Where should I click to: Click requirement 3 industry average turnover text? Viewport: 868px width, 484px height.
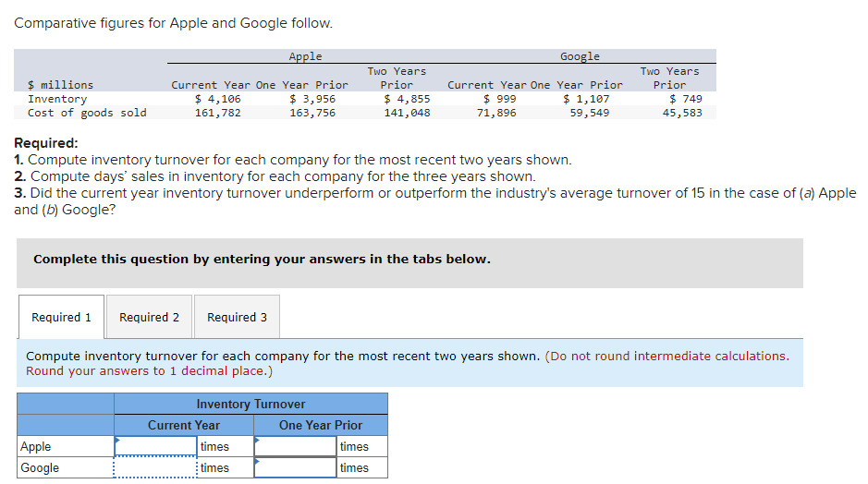(x=435, y=201)
